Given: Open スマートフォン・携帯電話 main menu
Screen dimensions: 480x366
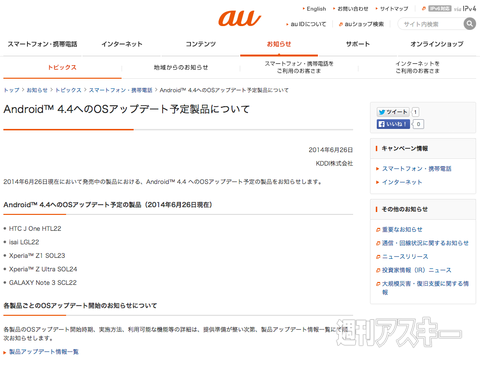Looking at the screenshot, I should [x=42, y=44].
